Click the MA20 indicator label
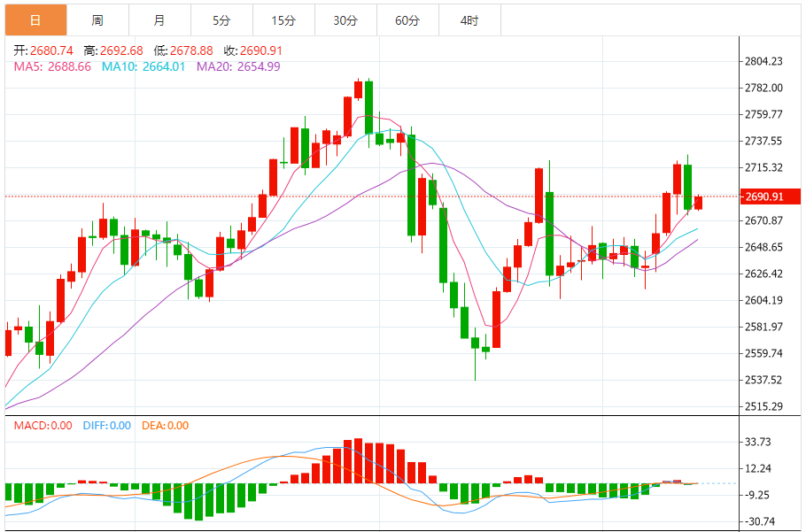The width and height of the screenshot is (806, 532). [238, 66]
